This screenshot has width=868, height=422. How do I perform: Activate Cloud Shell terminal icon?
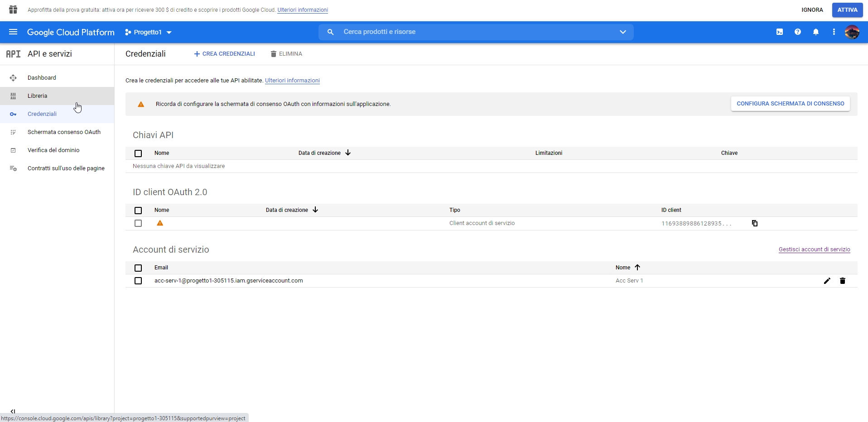780,32
